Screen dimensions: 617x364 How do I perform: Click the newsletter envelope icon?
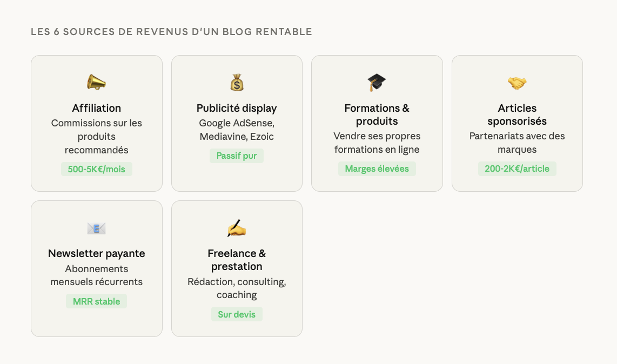pos(97,228)
